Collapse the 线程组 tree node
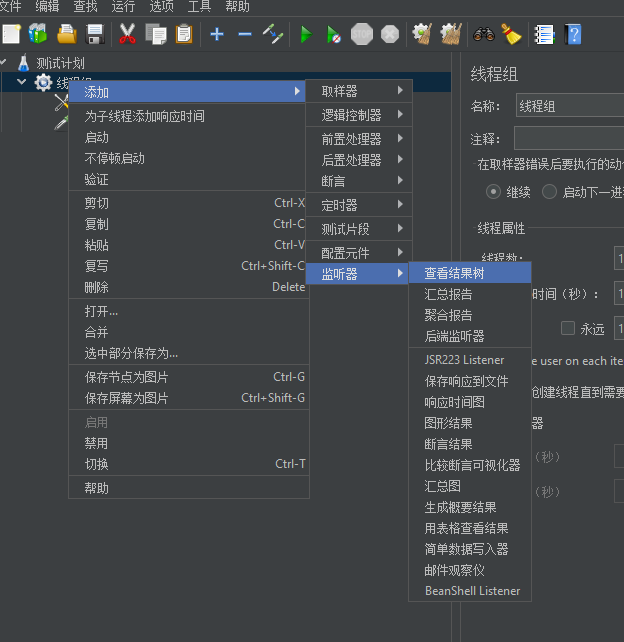624x642 pixels. coord(21,82)
